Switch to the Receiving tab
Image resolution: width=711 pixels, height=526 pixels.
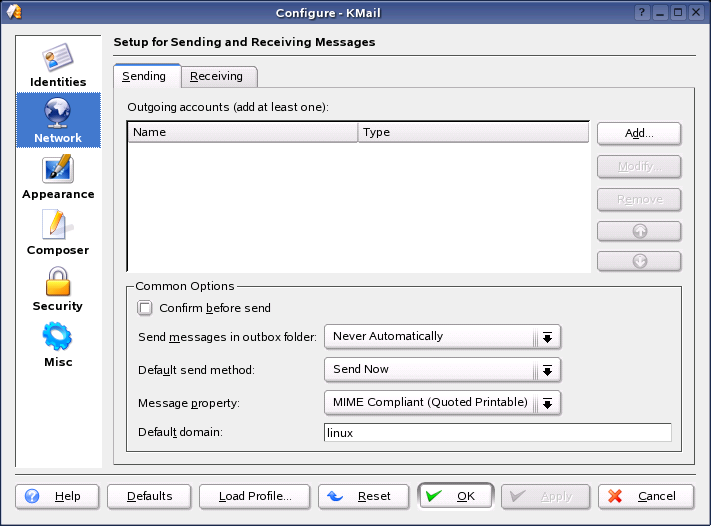[219, 76]
